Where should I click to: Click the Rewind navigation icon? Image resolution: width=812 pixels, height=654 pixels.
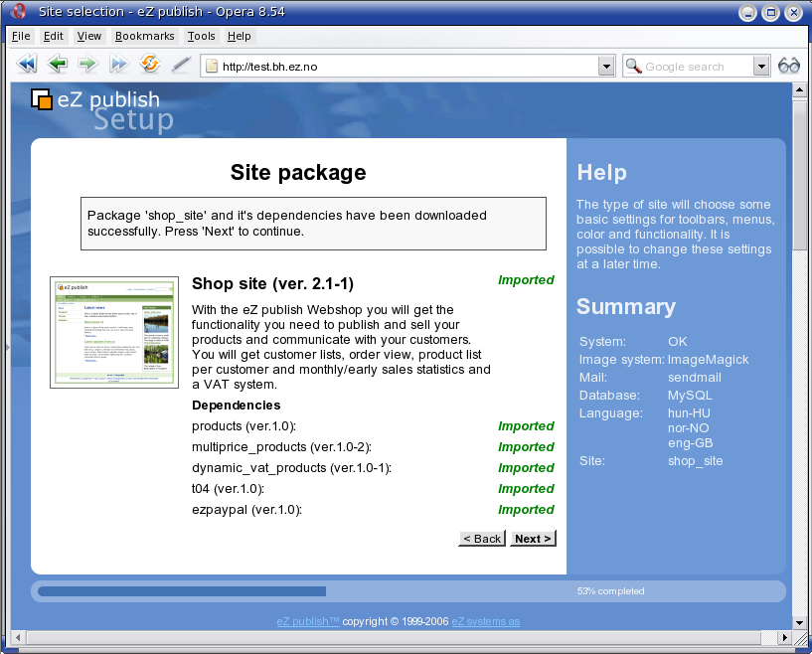pyautogui.click(x=27, y=65)
